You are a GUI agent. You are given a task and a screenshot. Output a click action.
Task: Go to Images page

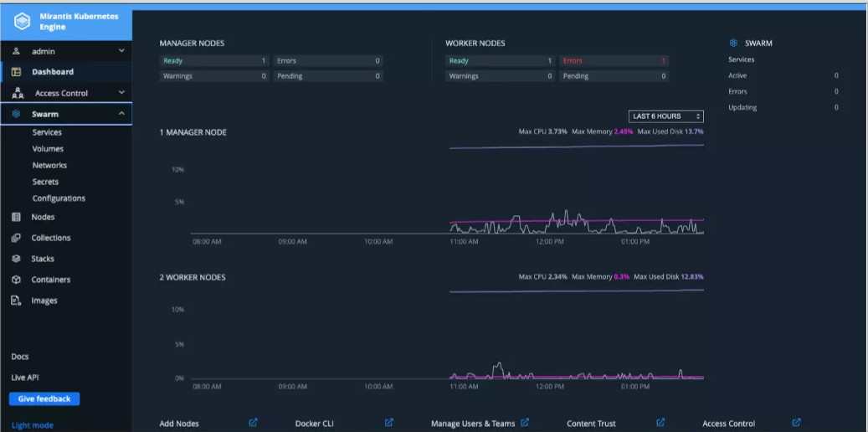44,301
